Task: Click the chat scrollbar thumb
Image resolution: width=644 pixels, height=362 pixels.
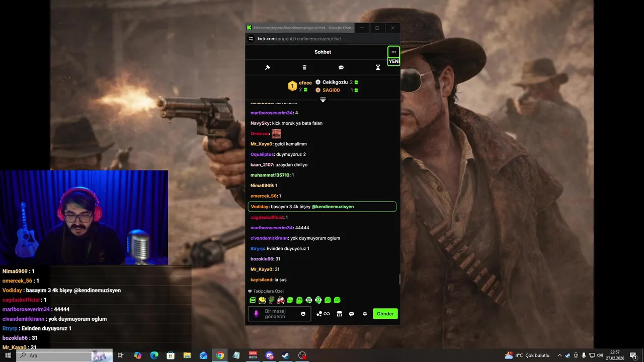Action: coord(399,279)
